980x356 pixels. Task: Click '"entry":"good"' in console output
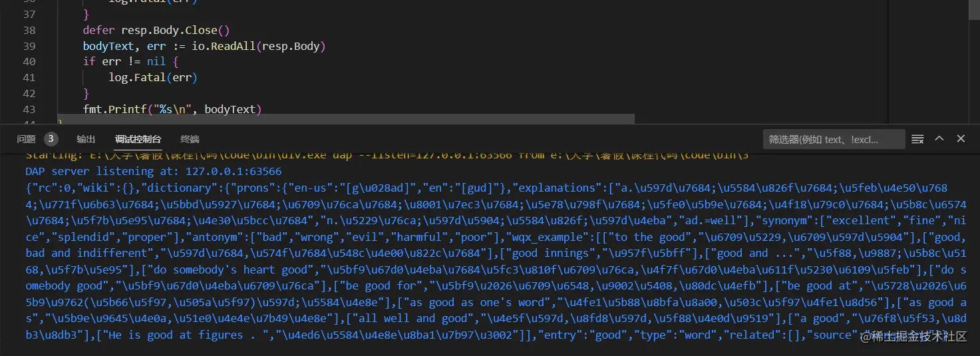coord(582,335)
